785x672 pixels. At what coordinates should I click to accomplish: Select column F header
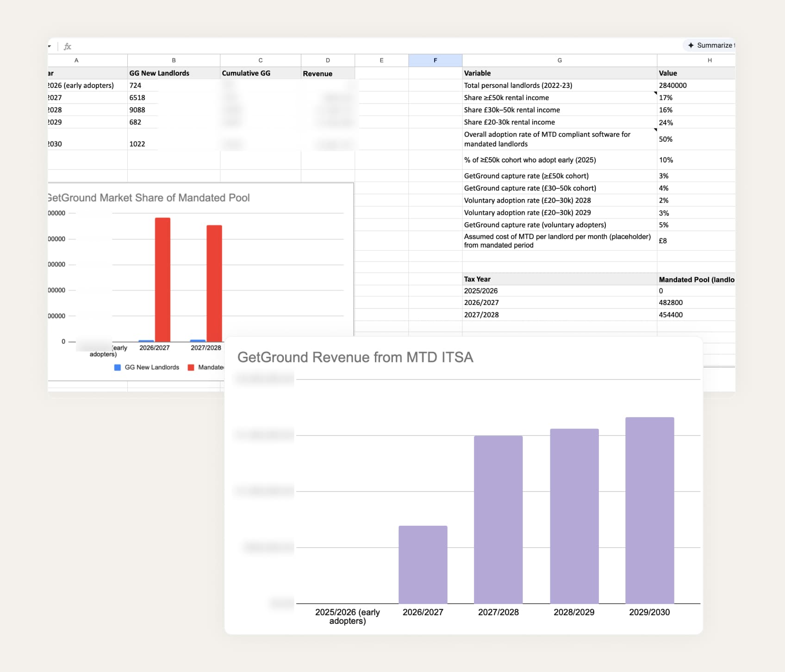tap(435, 60)
